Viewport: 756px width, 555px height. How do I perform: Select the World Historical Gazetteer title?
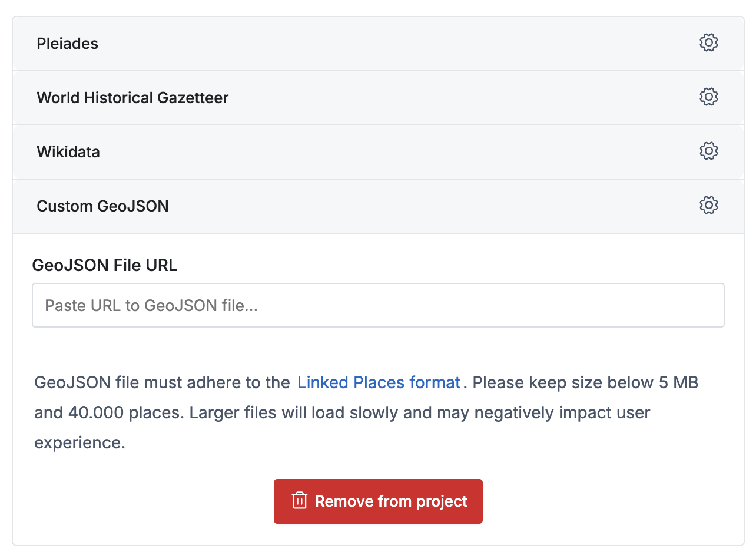coord(132,98)
